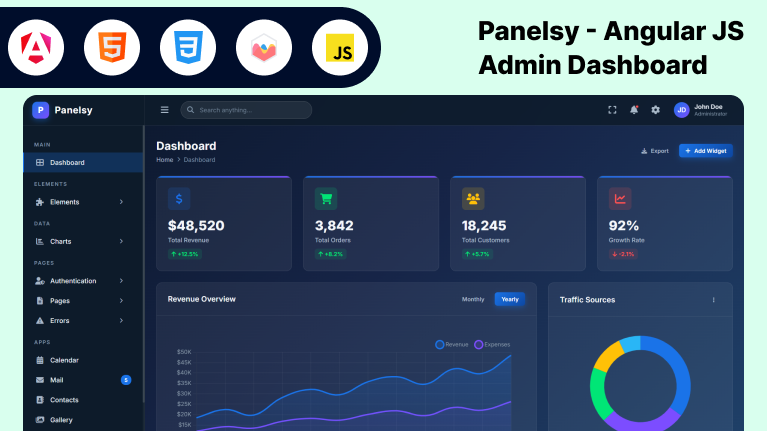Click the Authentication user-lock icon
Image resolution: width=767 pixels, height=431 pixels.
[40, 281]
